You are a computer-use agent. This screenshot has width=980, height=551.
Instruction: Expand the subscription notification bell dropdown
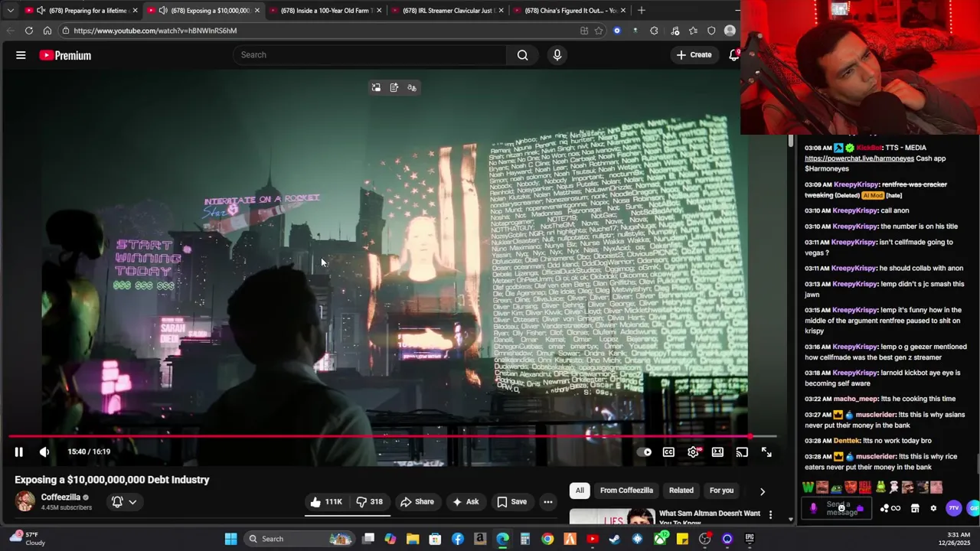click(124, 502)
